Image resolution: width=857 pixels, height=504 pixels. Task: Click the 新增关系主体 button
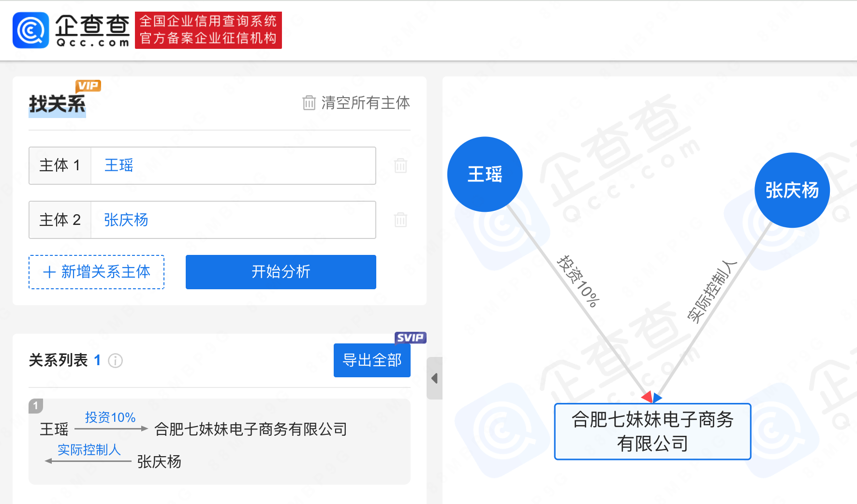(97, 272)
